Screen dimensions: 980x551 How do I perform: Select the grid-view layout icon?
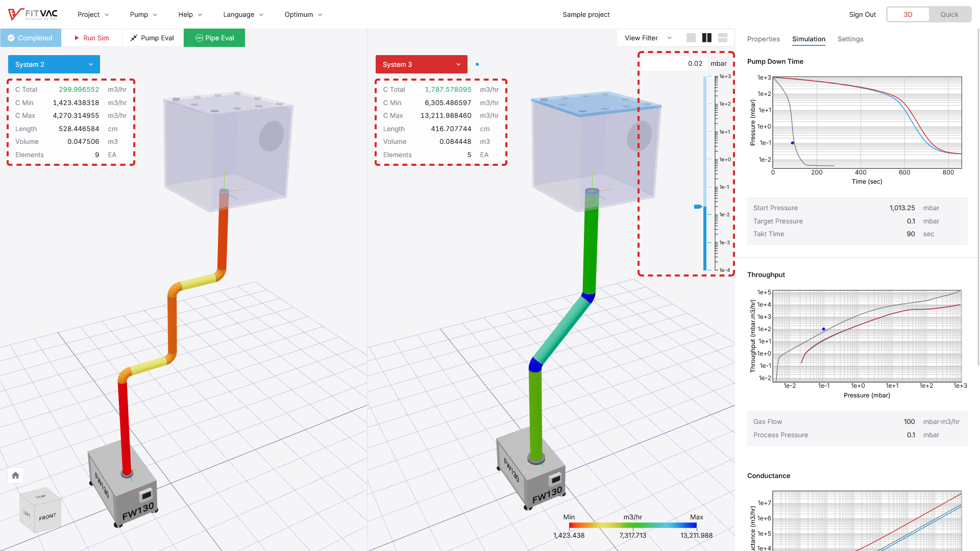(x=723, y=37)
